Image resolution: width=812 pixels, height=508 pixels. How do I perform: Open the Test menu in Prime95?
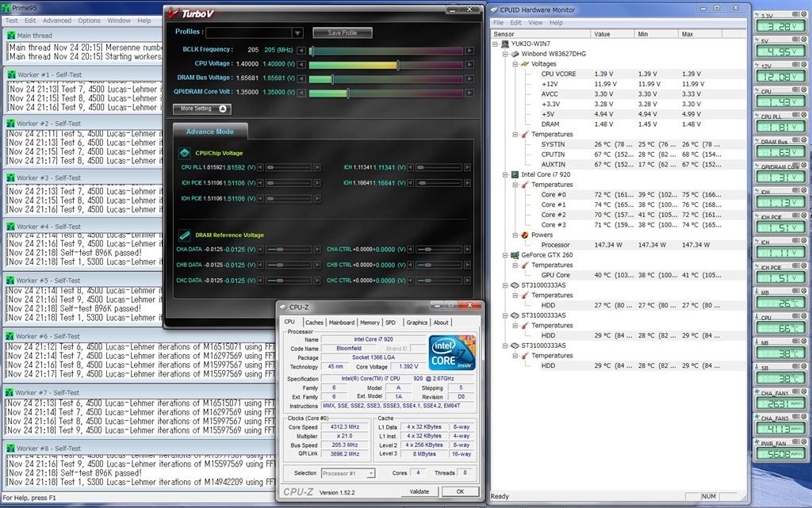click(x=11, y=21)
